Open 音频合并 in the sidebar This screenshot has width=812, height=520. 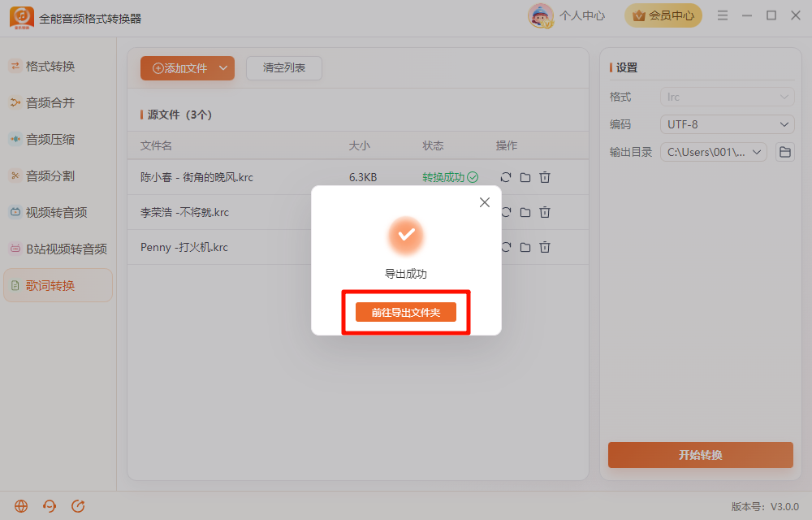[x=50, y=102]
